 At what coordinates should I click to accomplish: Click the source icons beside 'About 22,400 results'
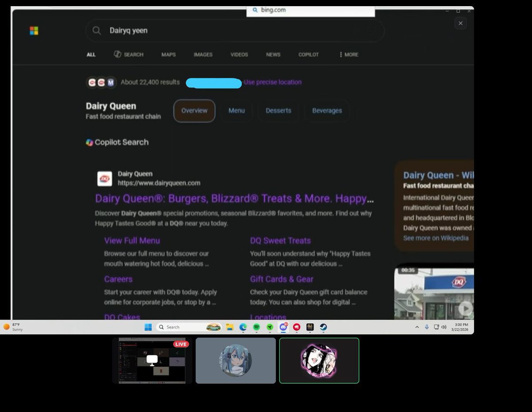click(x=101, y=82)
